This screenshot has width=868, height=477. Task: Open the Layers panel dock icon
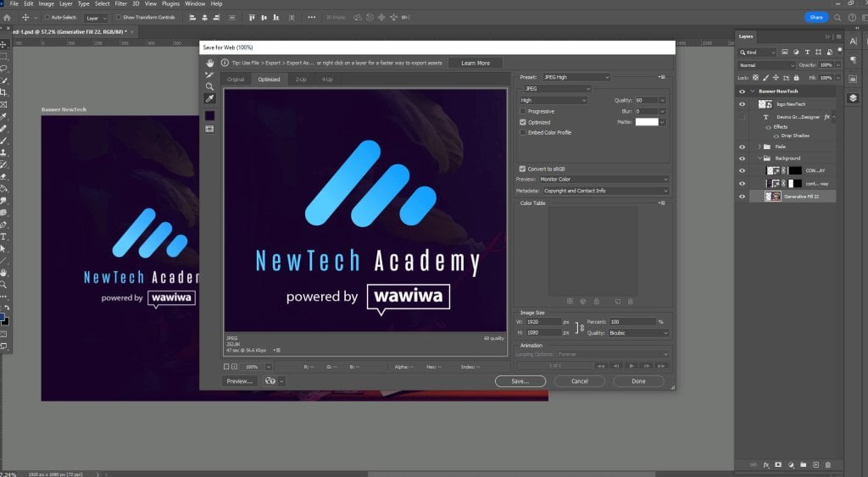[853, 98]
